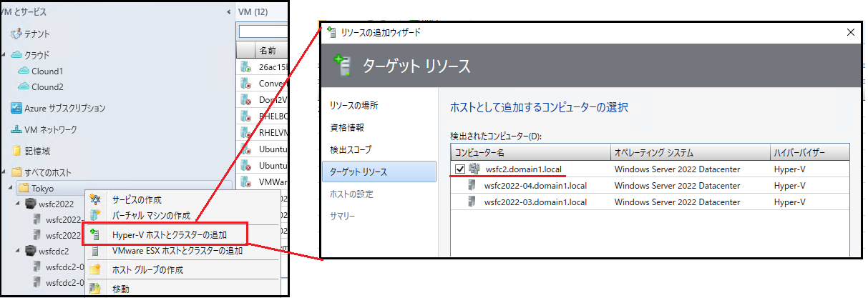Select the ターゲット リソース wizard step
This screenshot has height=298, width=868.
[x=379, y=172]
